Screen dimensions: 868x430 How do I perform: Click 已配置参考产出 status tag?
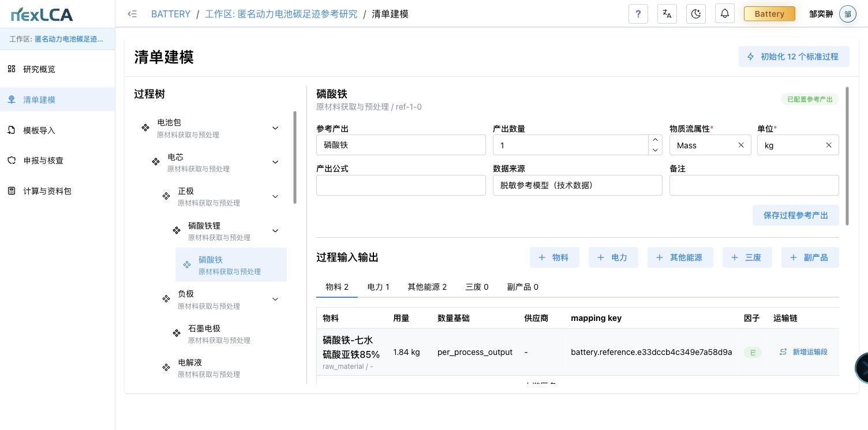pos(810,99)
